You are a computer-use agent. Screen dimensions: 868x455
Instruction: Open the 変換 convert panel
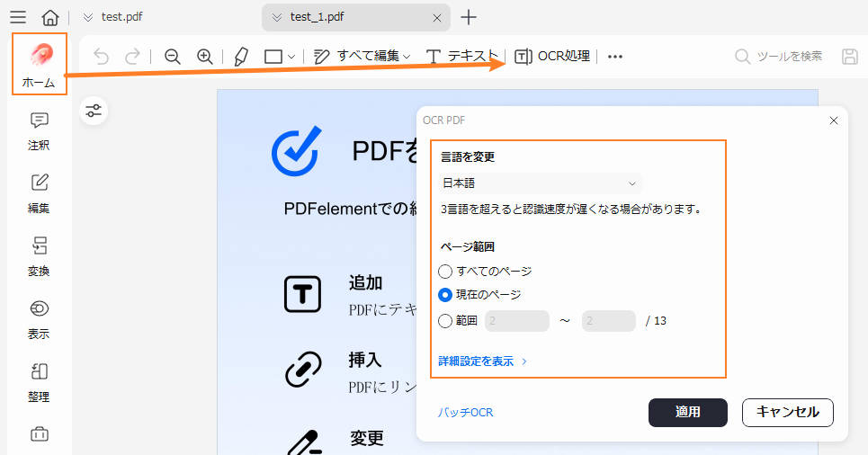(x=39, y=257)
